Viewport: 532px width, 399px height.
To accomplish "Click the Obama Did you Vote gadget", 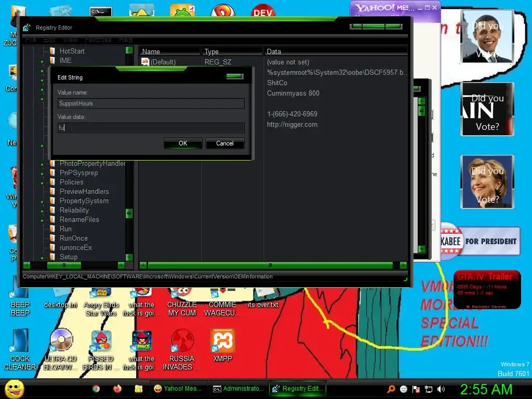I will pyautogui.click(x=487, y=36).
